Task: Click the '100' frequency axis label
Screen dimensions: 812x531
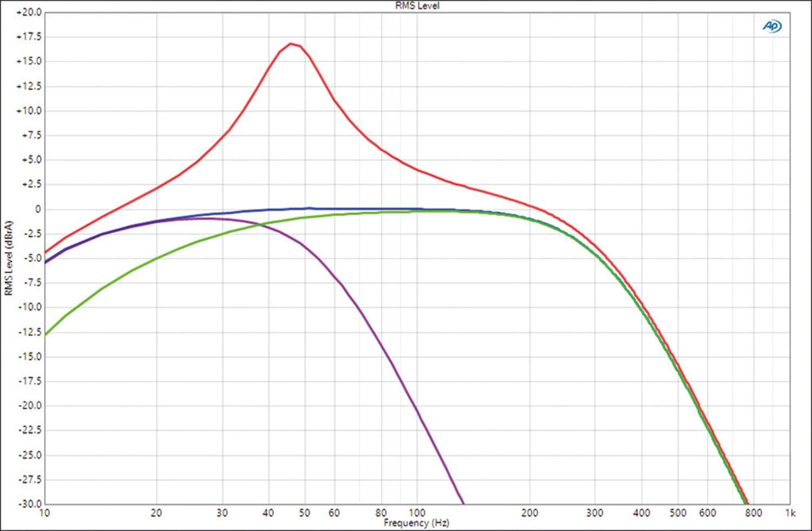Action: (417, 513)
